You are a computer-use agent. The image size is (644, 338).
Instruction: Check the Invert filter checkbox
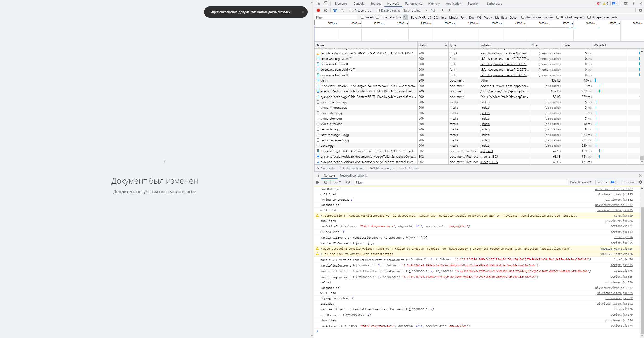(x=362, y=17)
